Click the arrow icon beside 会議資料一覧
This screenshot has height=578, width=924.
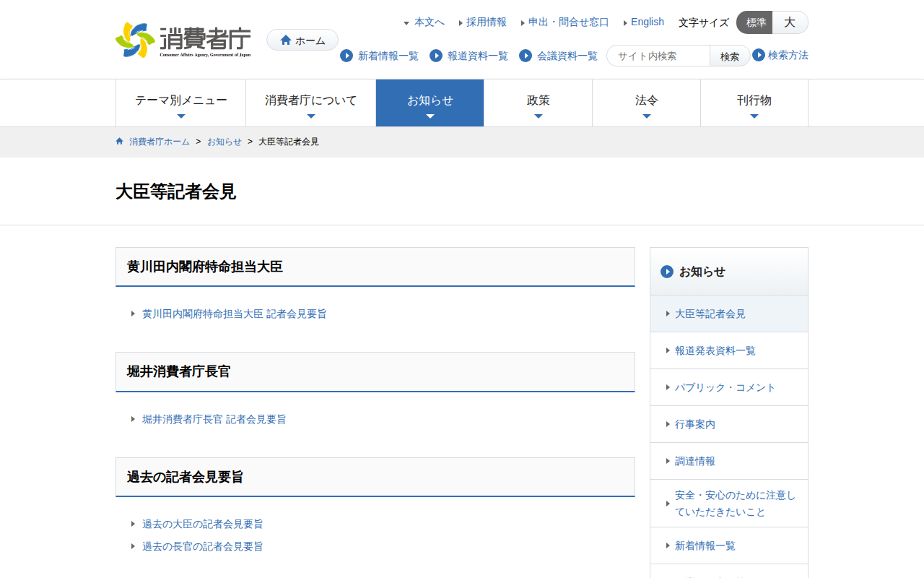coord(526,56)
